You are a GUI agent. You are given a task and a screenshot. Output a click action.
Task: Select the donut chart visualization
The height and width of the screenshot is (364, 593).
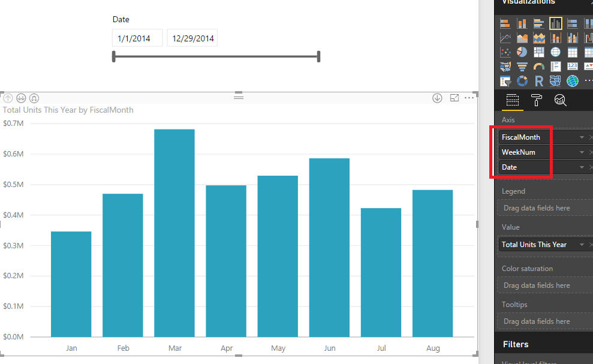pyautogui.click(x=522, y=81)
